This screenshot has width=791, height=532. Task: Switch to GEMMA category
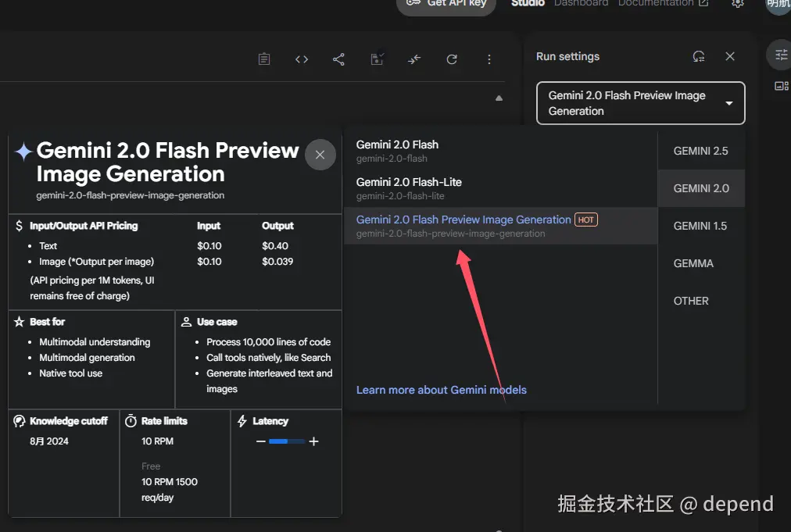coord(701,263)
